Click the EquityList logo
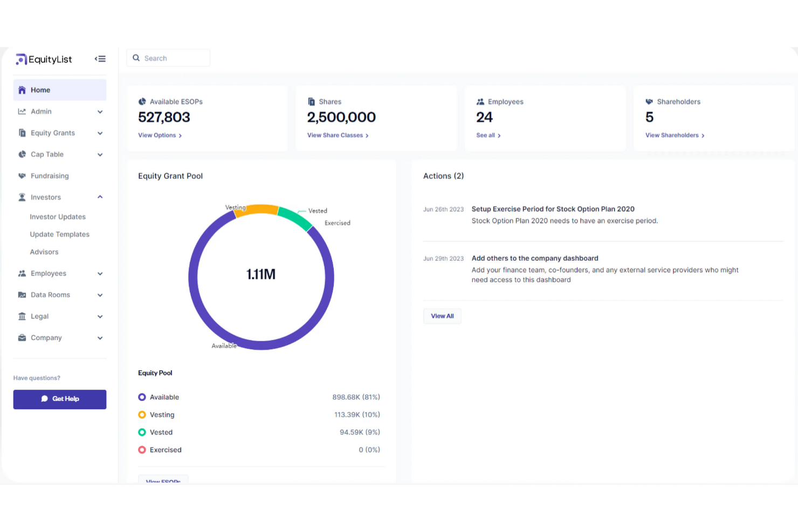The image size is (798, 532). [43, 59]
